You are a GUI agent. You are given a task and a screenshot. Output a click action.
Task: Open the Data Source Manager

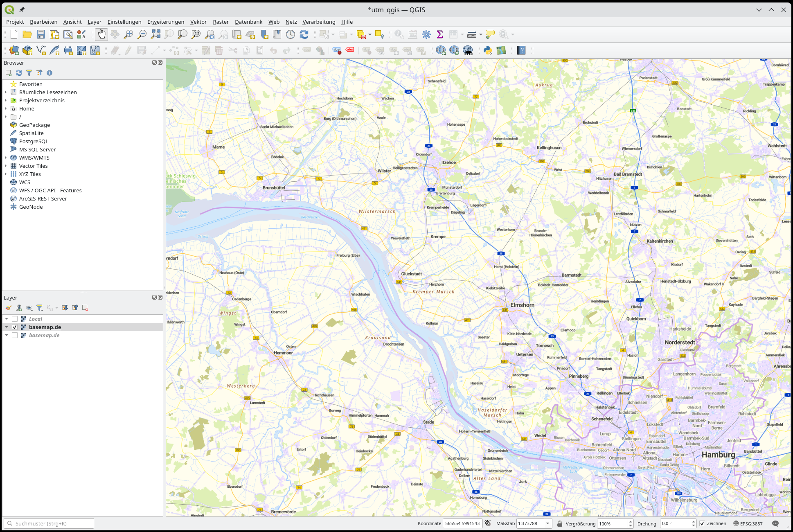tap(14, 50)
